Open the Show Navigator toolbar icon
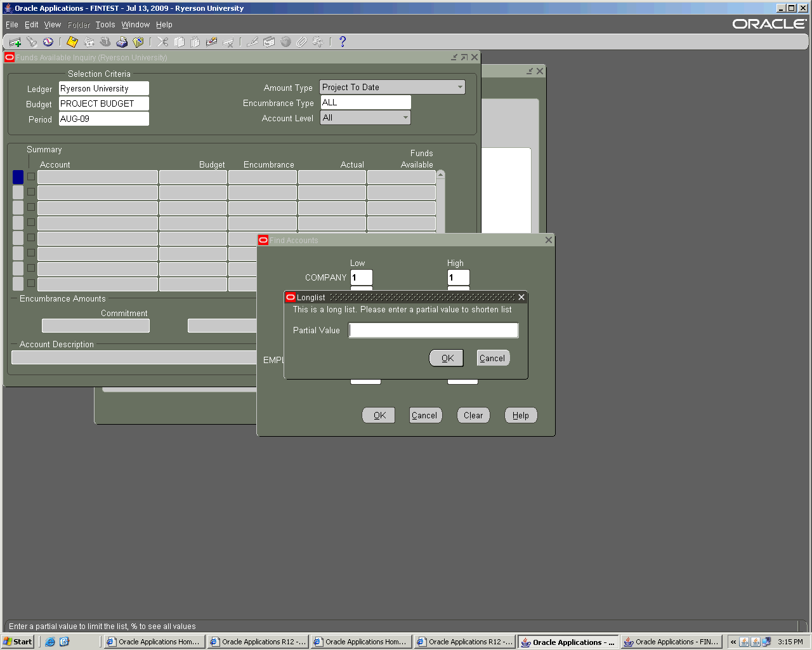This screenshot has height=650, width=812. click(x=48, y=42)
